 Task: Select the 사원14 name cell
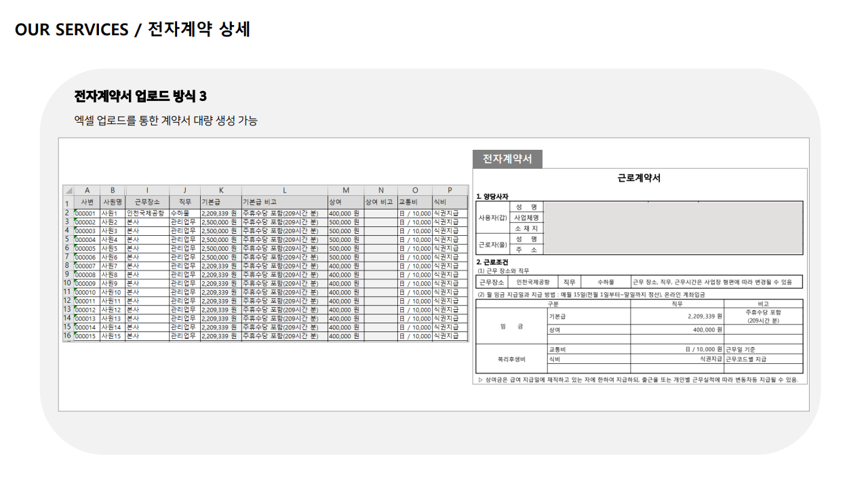coord(113,327)
